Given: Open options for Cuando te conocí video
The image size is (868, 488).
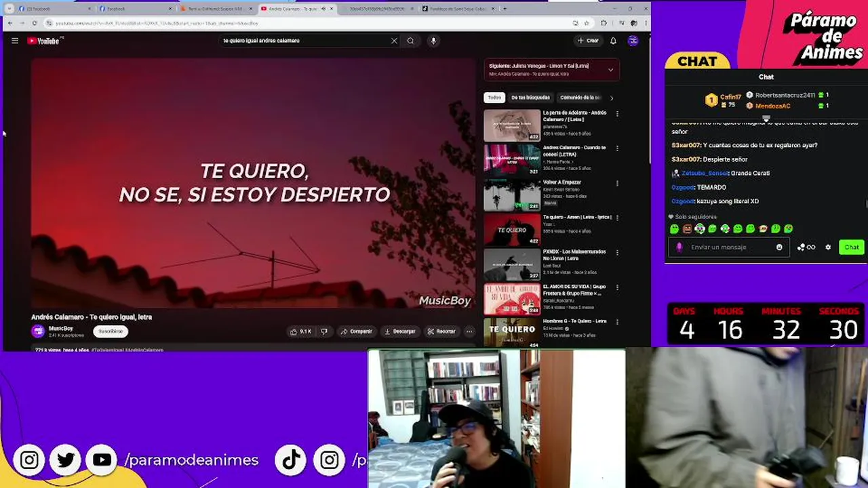Looking at the screenshot, I should pos(617,148).
